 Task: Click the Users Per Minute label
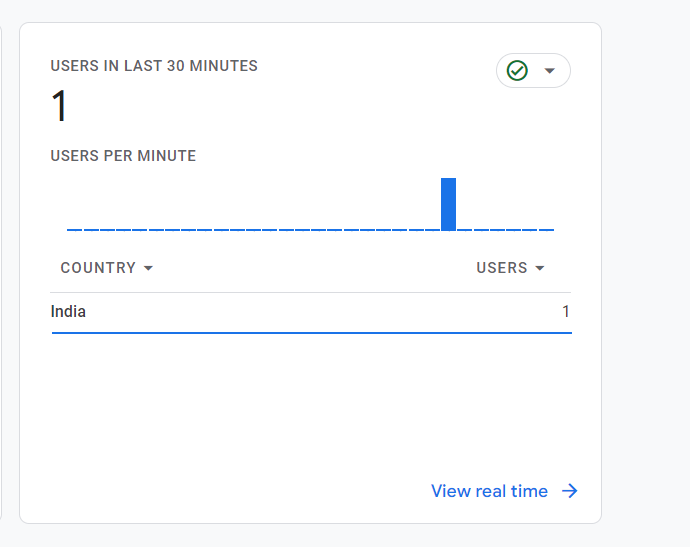coord(123,156)
